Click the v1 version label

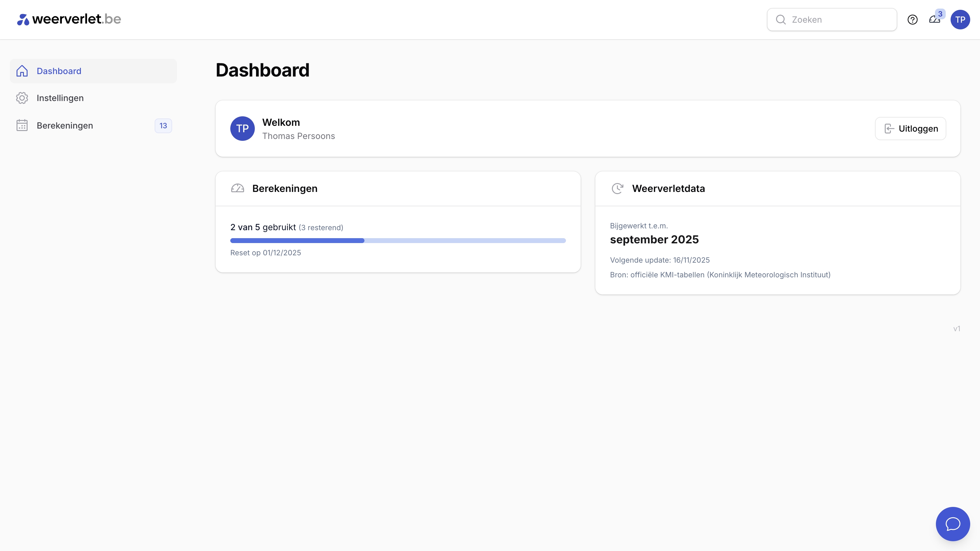(957, 329)
